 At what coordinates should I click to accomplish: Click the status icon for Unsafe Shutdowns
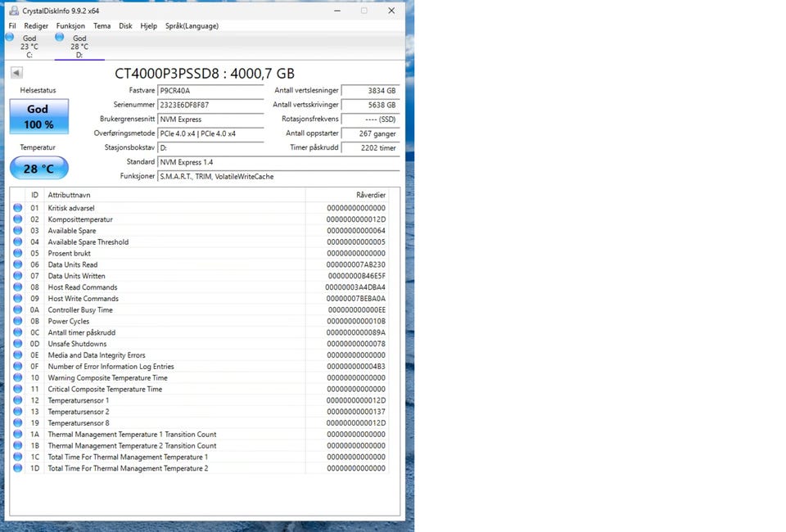(17, 344)
